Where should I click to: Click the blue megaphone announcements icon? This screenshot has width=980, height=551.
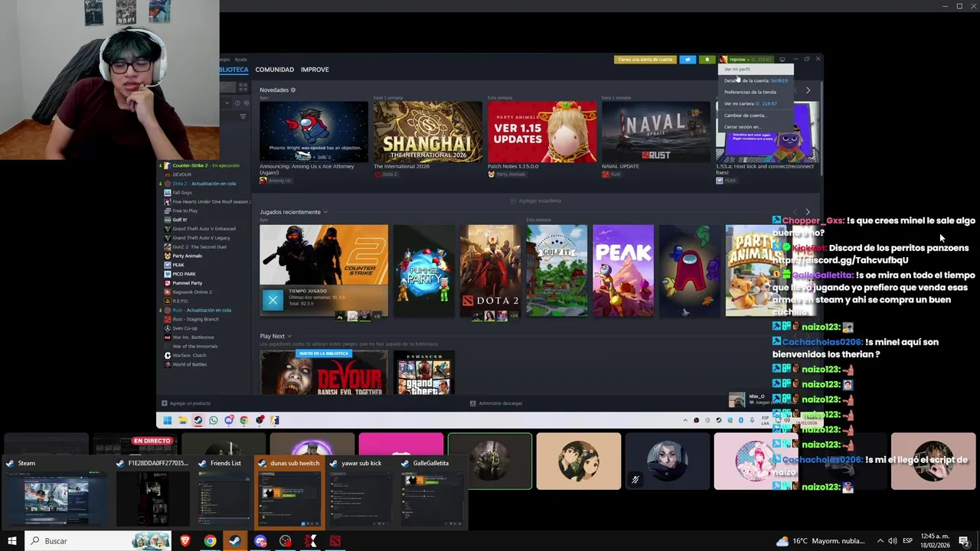[688, 60]
